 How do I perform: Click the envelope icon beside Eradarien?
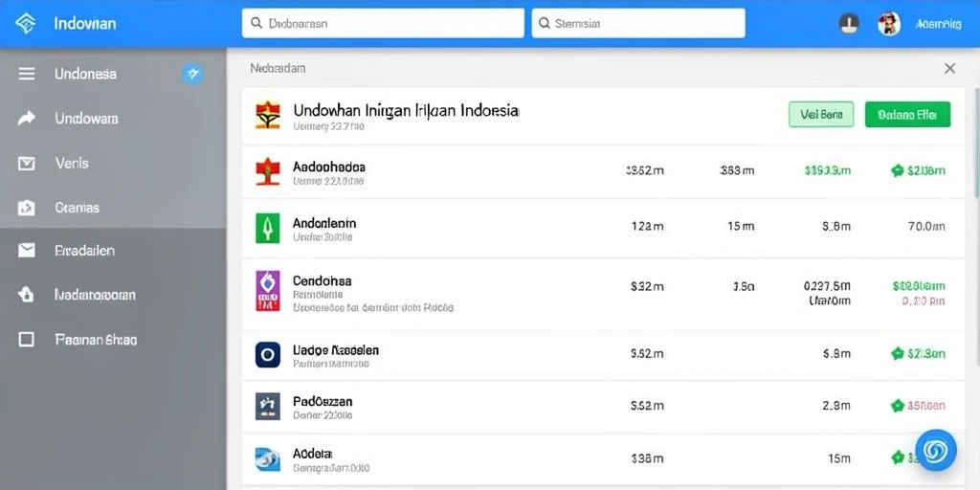(x=26, y=251)
